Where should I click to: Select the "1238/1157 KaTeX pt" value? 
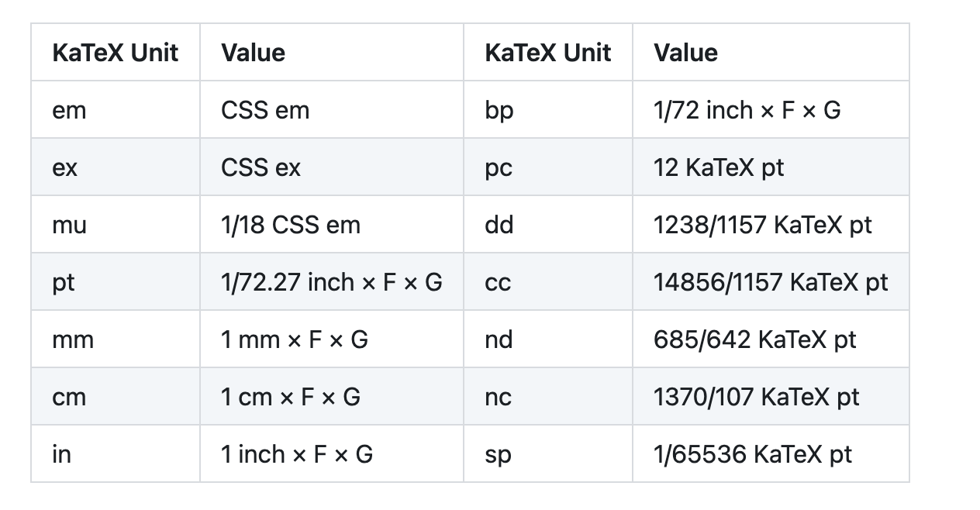(x=762, y=225)
